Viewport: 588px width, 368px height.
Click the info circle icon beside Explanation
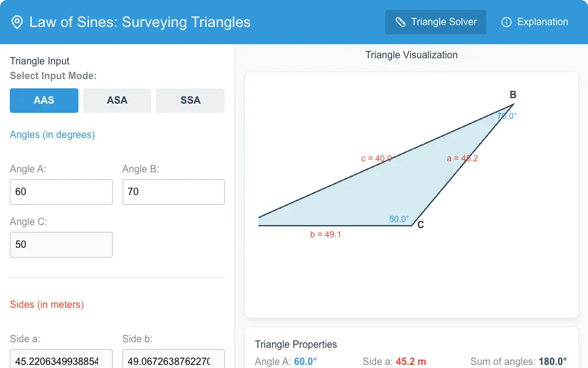tap(507, 22)
